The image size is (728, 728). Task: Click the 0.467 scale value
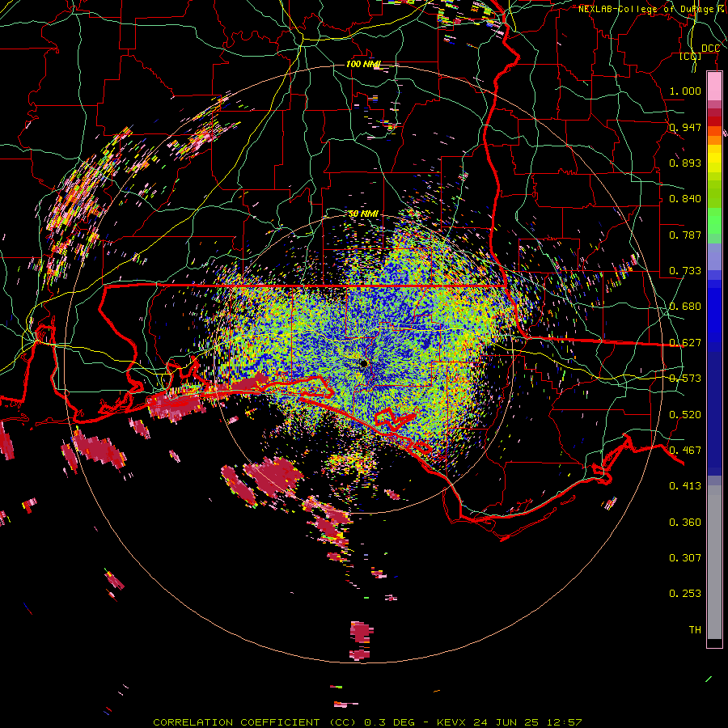pos(685,450)
